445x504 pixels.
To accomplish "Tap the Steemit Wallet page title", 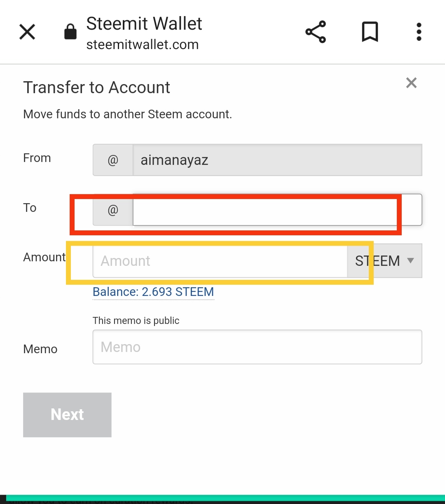I will [x=144, y=23].
